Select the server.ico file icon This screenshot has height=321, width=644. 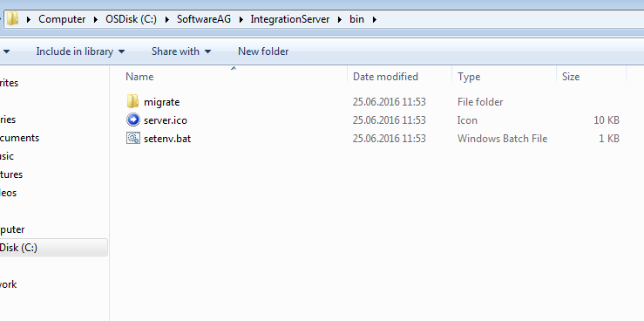click(132, 120)
